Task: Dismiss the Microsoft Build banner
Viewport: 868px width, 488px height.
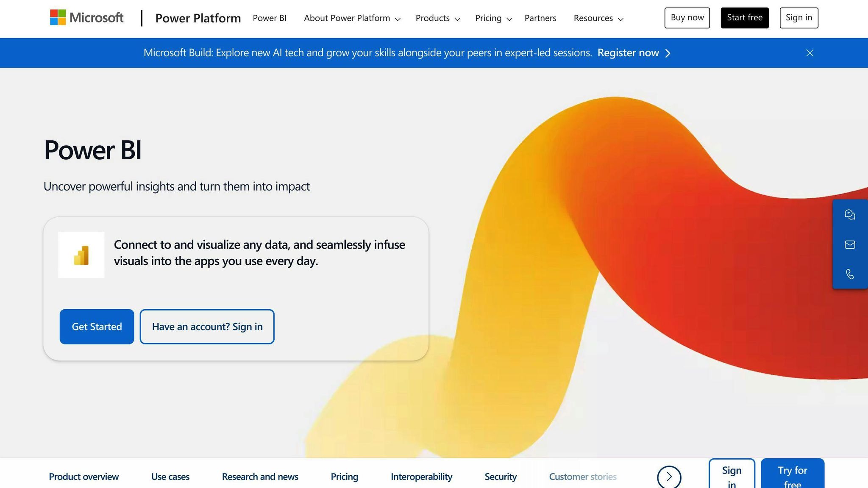Action: [810, 53]
